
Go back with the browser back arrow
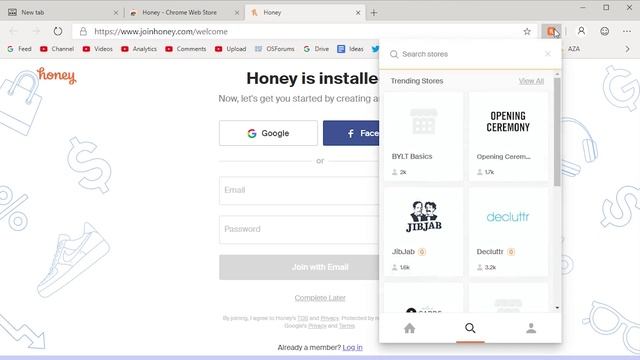13,31
